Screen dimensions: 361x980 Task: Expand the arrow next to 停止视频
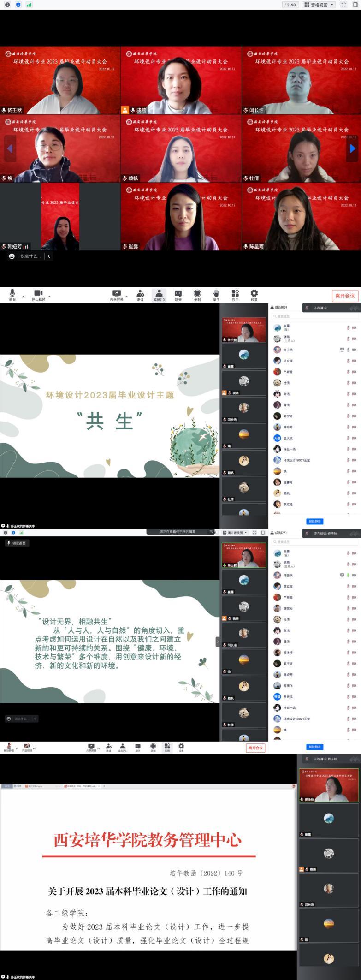tap(49, 297)
